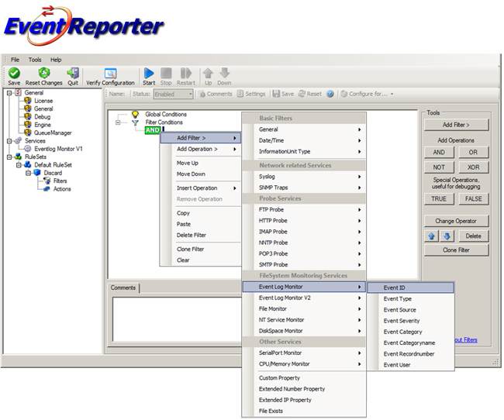Open the File menu
This screenshot has width=504, height=420.
tap(15, 60)
